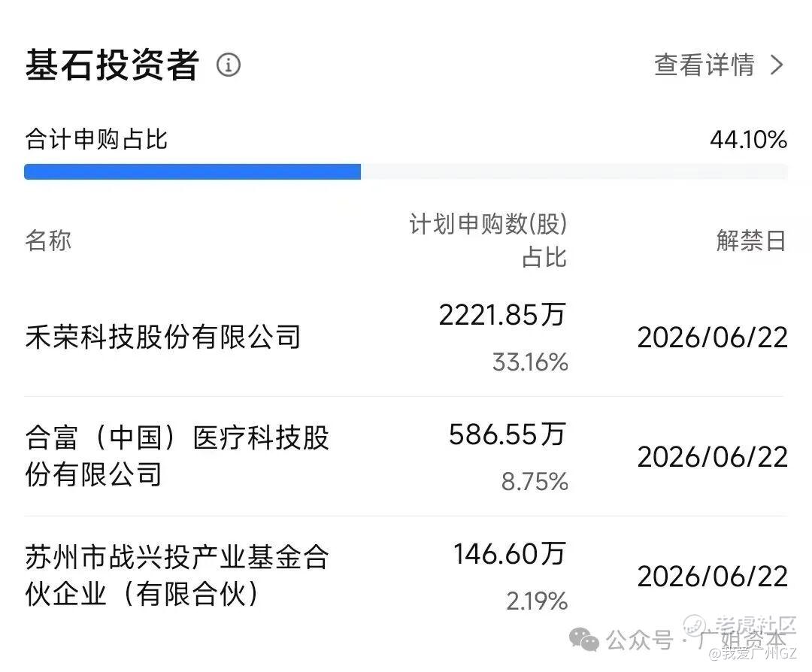Expand details via the right chevron arrow
The image size is (812, 672).
pyautogui.click(x=777, y=65)
